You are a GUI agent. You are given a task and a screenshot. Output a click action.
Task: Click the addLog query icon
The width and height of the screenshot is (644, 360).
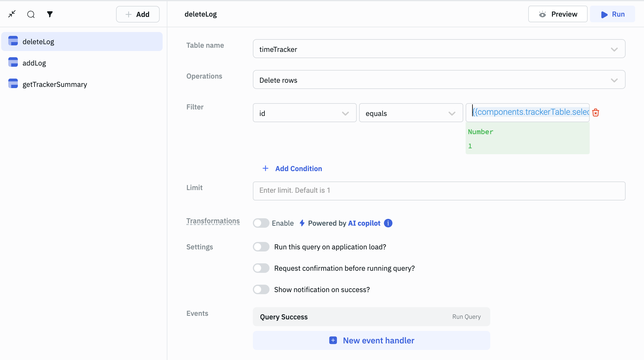click(x=13, y=62)
